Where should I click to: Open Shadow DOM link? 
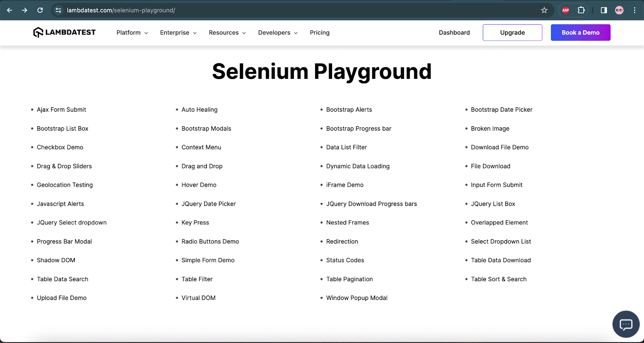[56, 260]
